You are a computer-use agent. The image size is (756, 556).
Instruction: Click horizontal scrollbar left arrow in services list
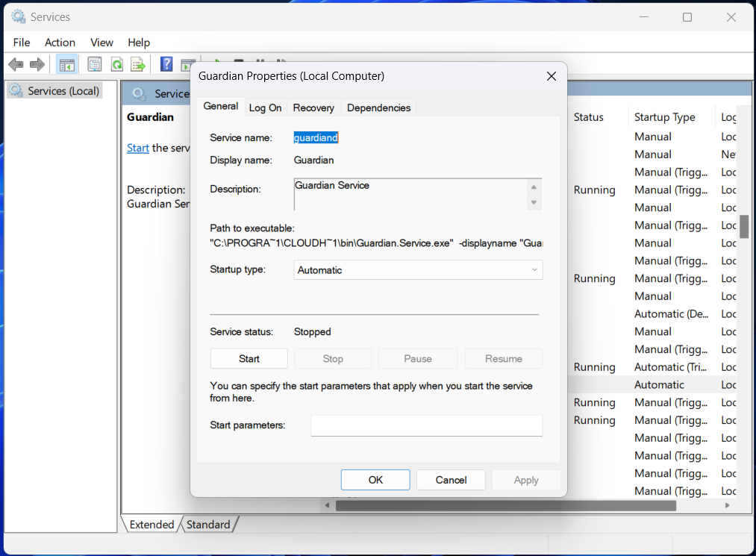coord(328,505)
